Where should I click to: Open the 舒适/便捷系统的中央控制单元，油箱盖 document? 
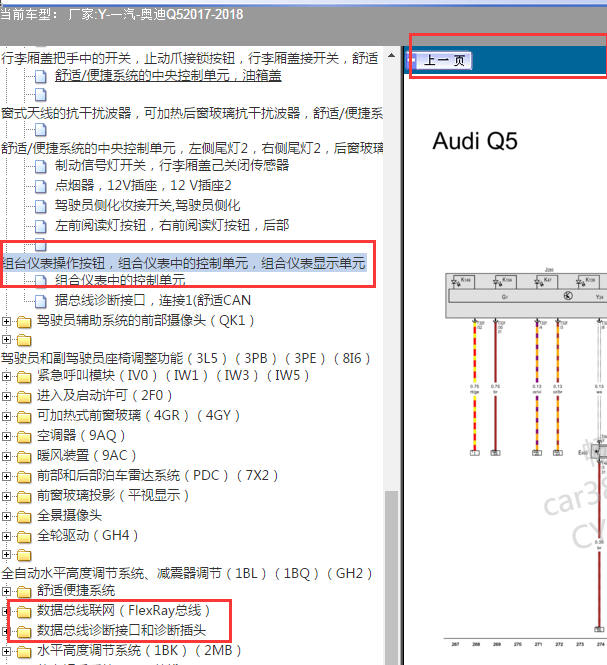[168, 76]
